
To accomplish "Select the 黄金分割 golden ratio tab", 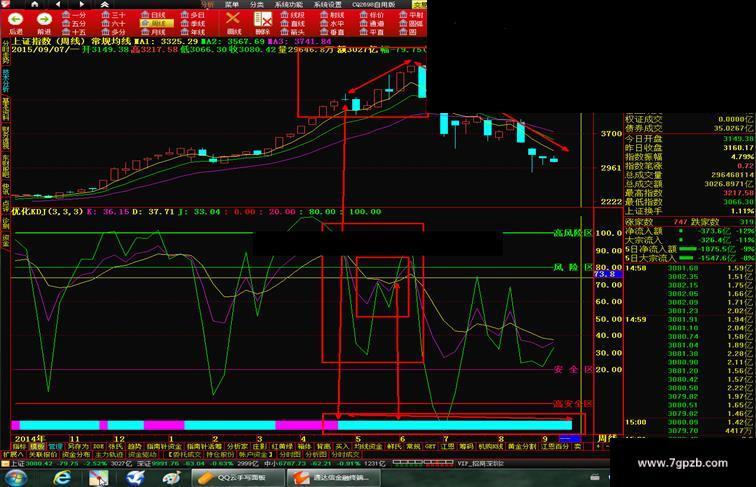I will pos(522,446).
